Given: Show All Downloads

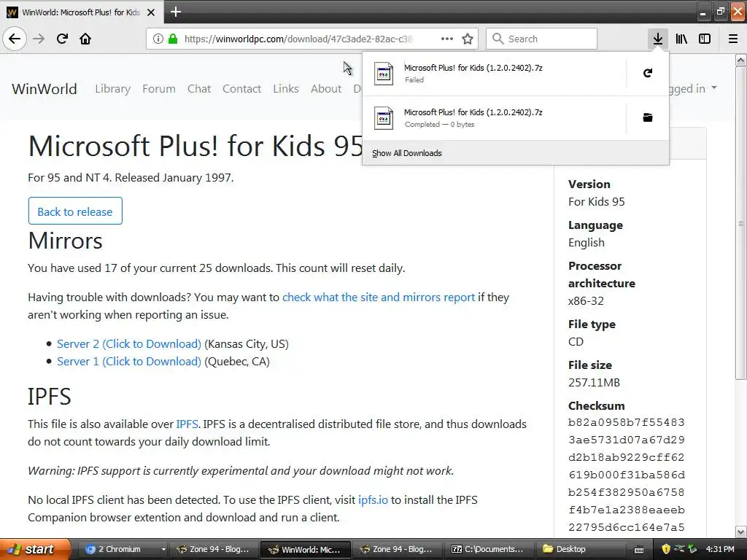Looking at the screenshot, I should 407,153.
